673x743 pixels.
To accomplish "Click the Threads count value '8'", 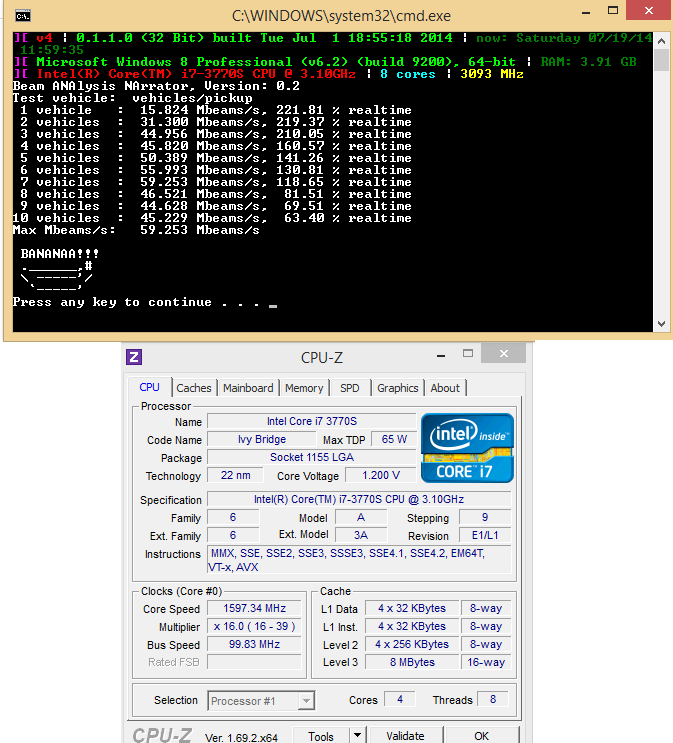I will coord(493,699).
